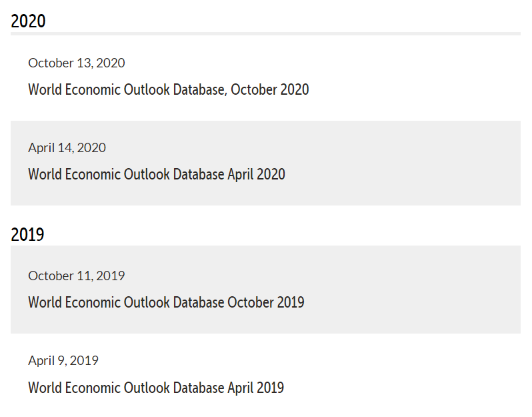This screenshot has height=417, width=532.
Task: Open World Economic Outlook Database April 2020
Action: [156, 174]
